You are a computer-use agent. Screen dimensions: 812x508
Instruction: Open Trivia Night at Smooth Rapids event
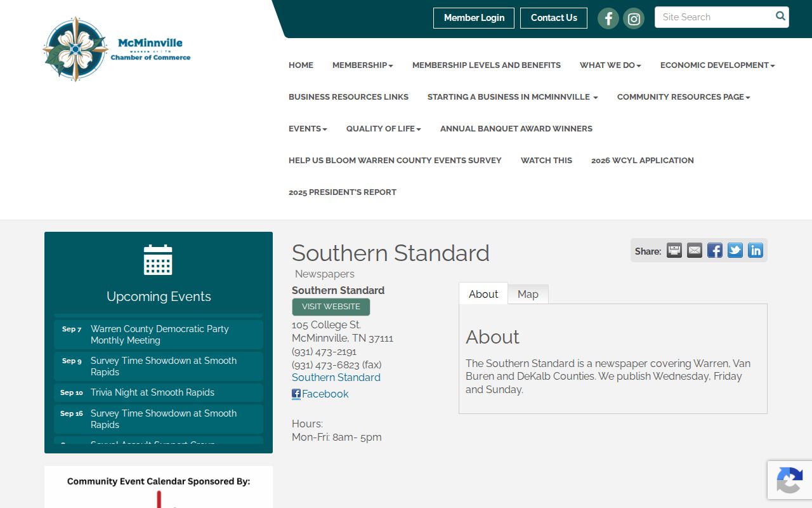point(159,392)
